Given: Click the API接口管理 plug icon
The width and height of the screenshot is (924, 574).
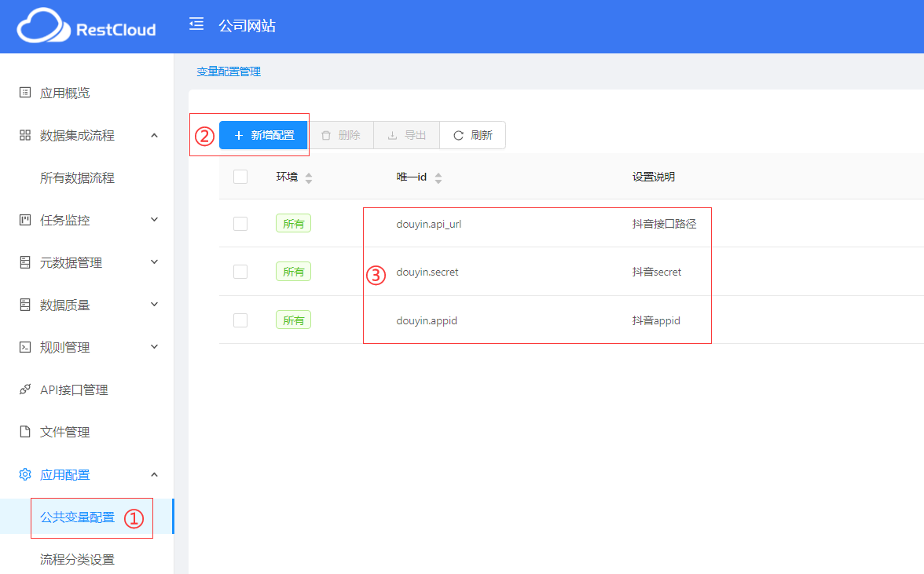Looking at the screenshot, I should coord(25,389).
